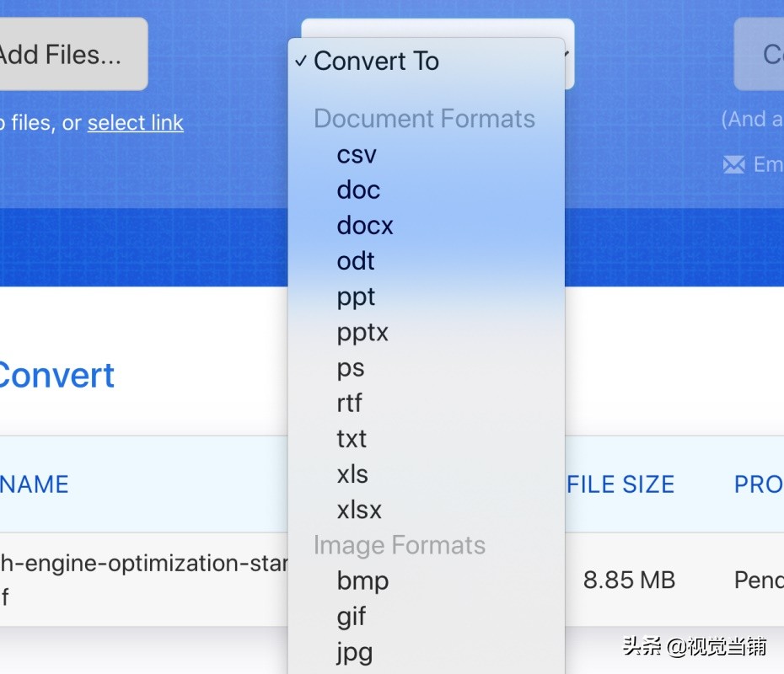Click the email envelope icon
784x674 pixels.
click(733, 164)
